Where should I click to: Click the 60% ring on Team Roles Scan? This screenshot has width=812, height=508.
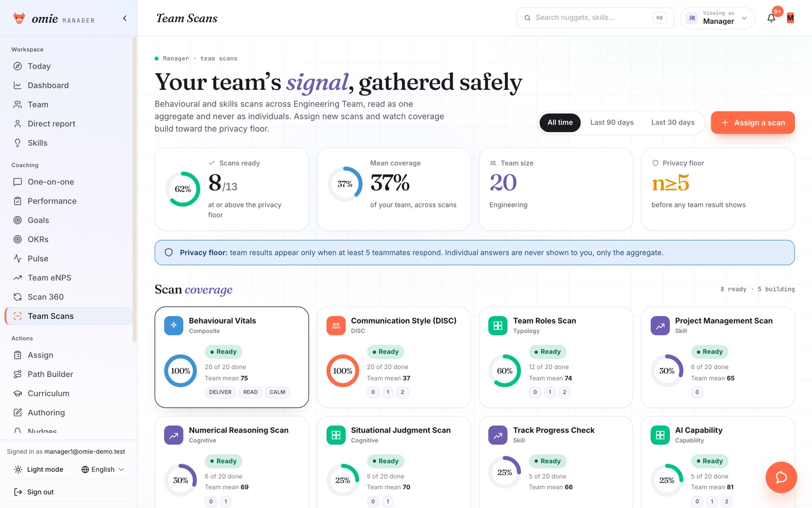[504, 371]
